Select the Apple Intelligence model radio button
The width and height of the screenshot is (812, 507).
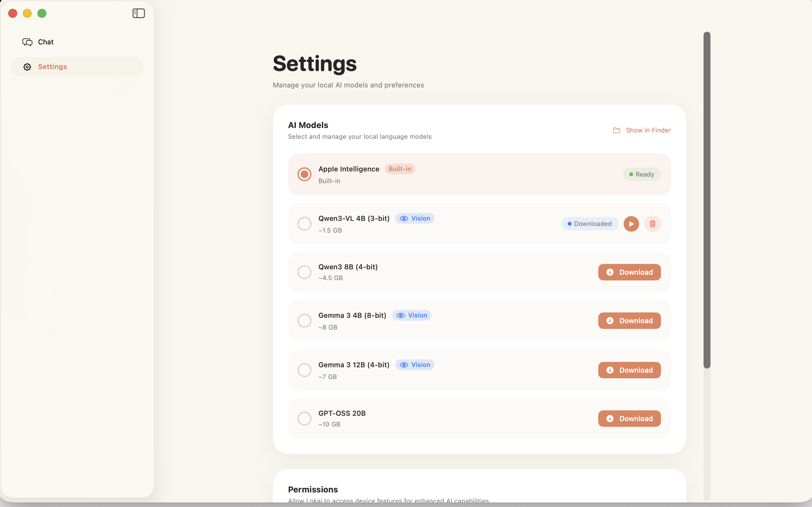tap(304, 174)
